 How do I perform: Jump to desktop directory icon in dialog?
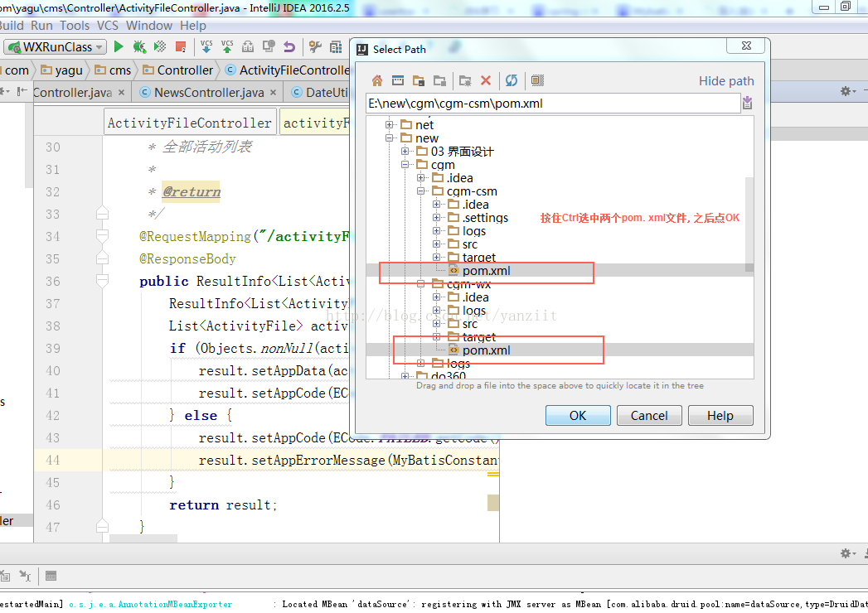tap(397, 81)
